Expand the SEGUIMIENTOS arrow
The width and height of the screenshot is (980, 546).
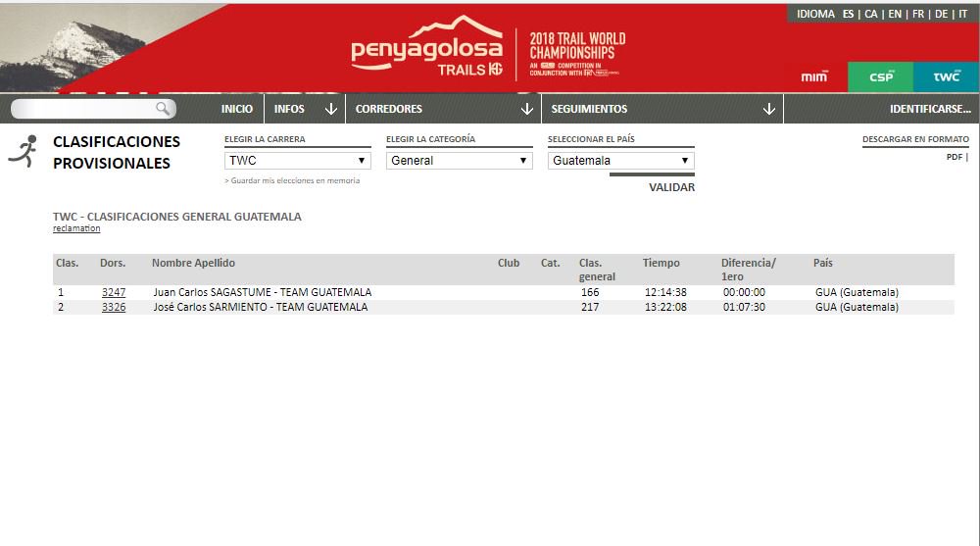tap(768, 110)
